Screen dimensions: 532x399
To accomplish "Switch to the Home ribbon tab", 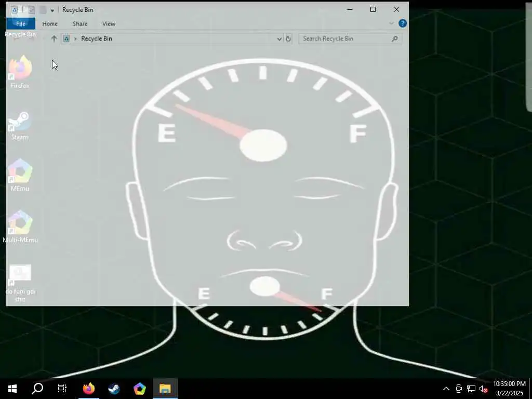I will 50,24.
